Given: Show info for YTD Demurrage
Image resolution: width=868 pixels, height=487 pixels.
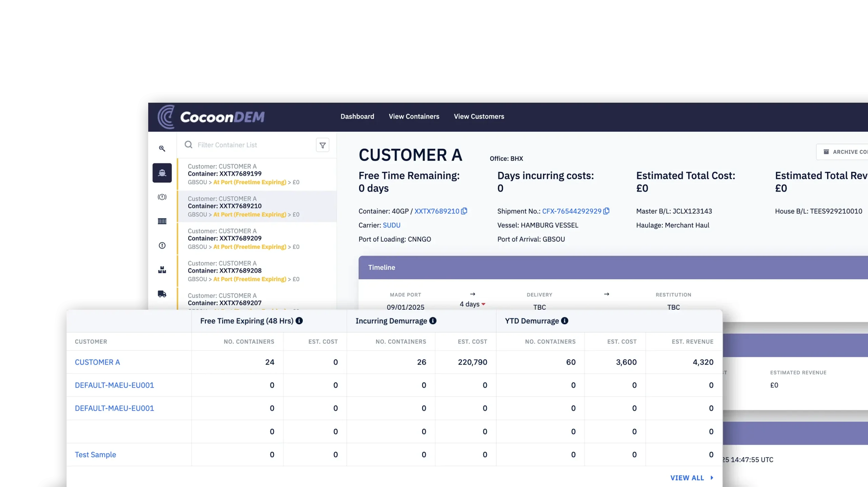Looking at the screenshot, I should (565, 321).
